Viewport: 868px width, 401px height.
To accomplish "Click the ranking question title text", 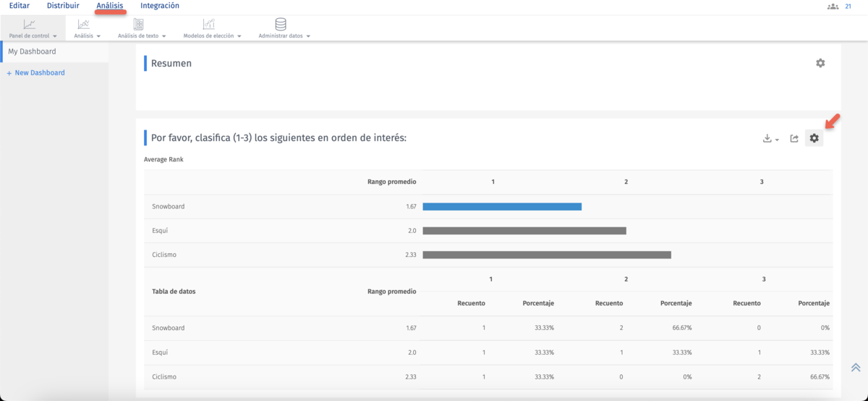I will [x=278, y=138].
